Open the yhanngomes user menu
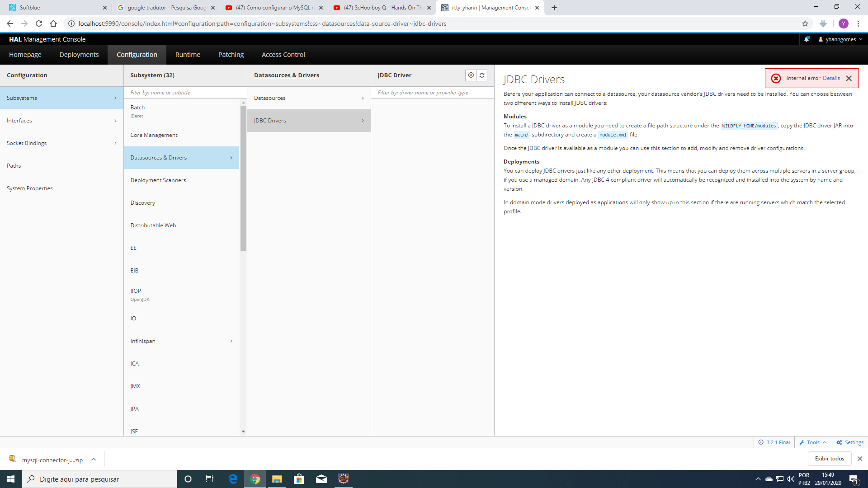The image size is (868, 488). tap(840, 39)
